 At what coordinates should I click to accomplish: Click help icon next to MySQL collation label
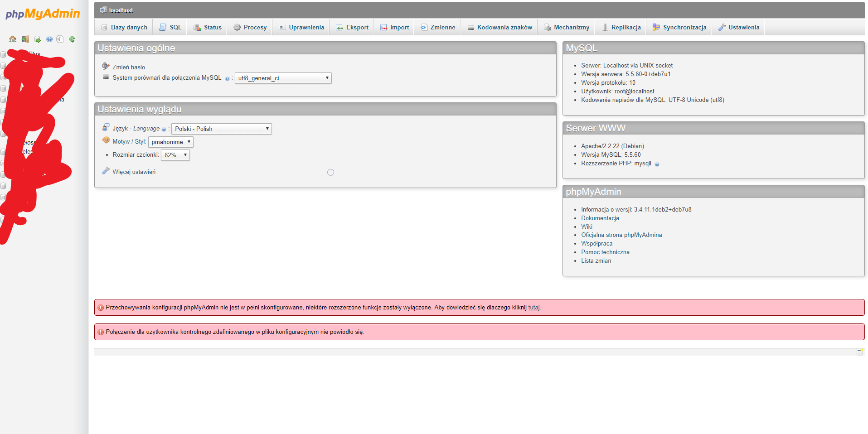[x=227, y=79]
